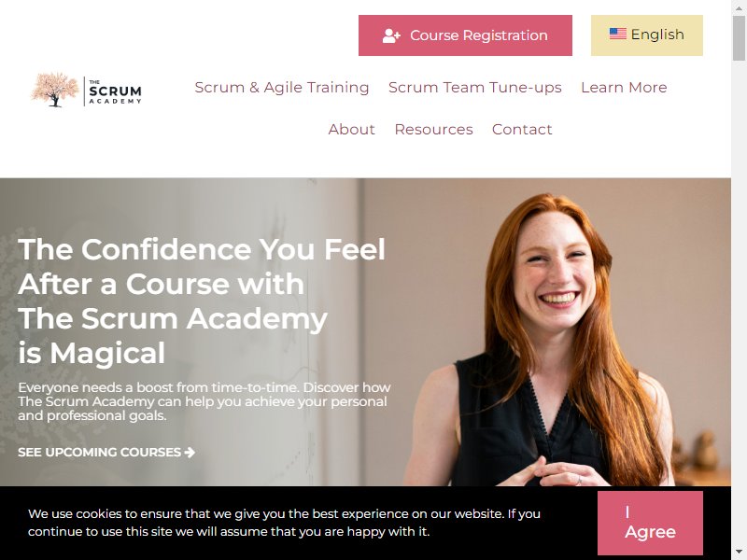Expand the Scrum & Agile Training menu
Screen dimensions: 747x560
[282, 88]
